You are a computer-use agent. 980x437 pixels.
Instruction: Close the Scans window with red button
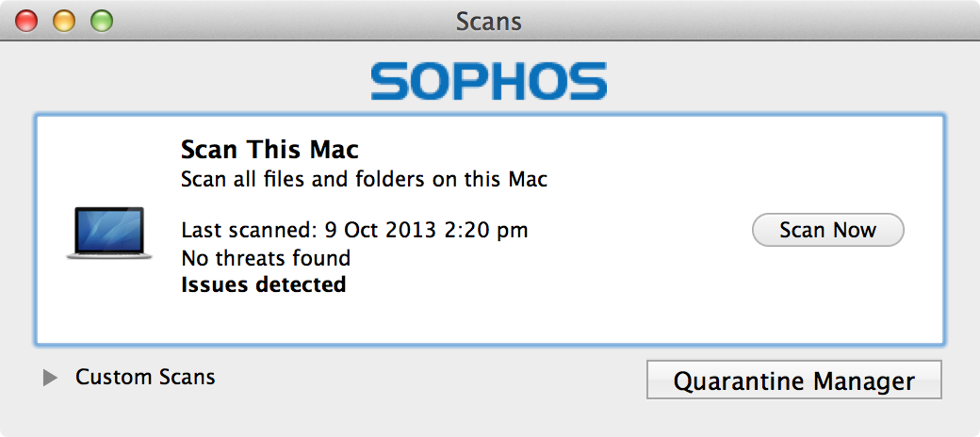point(26,21)
